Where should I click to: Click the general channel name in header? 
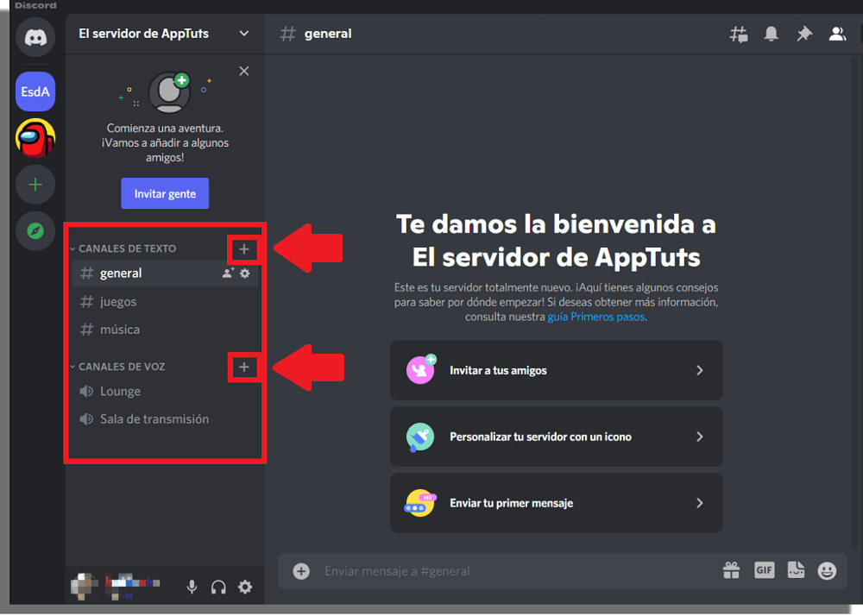327,34
